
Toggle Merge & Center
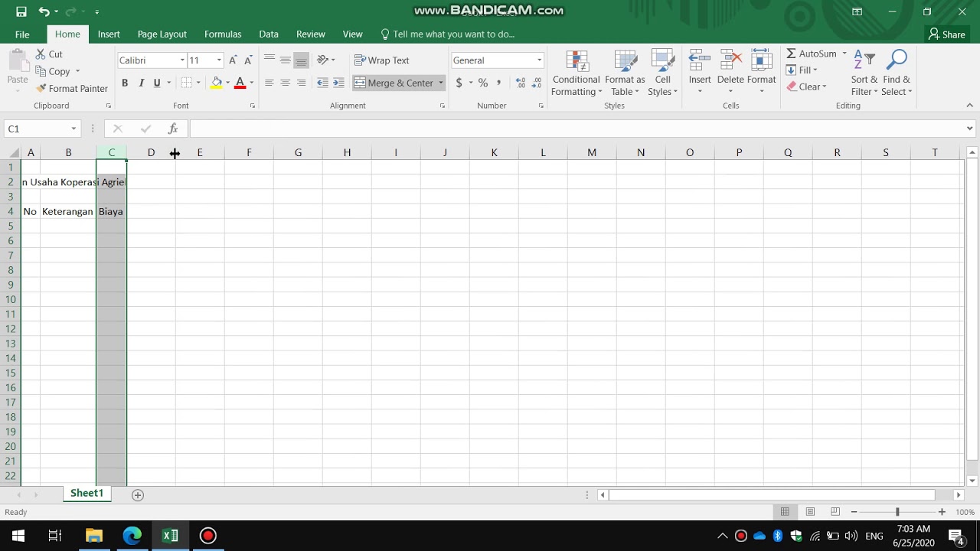point(394,83)
